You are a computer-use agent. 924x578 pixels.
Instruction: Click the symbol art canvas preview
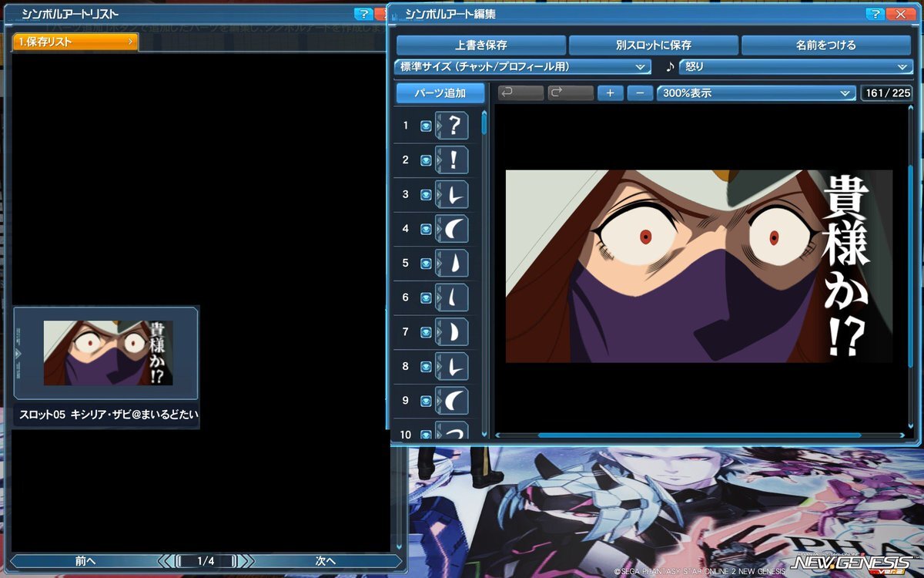698,267
